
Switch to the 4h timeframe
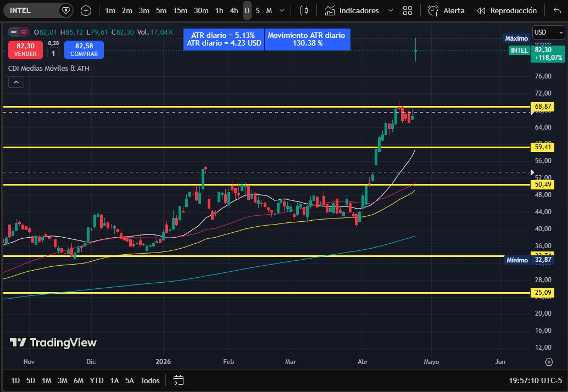pos(233,11)
